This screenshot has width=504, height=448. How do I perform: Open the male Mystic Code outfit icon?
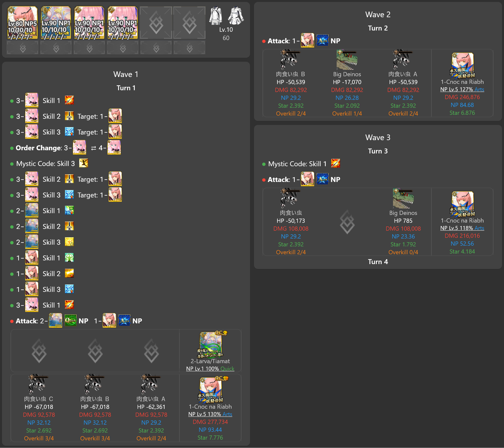coord(216,16)
